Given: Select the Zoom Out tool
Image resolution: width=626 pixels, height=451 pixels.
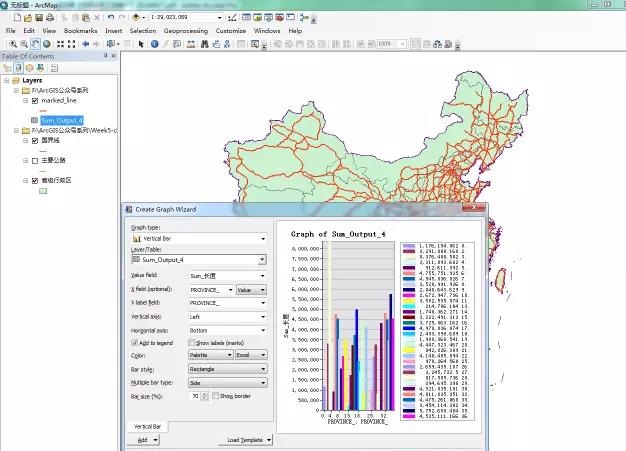Looking at the screenshot, I should [24, 44].
